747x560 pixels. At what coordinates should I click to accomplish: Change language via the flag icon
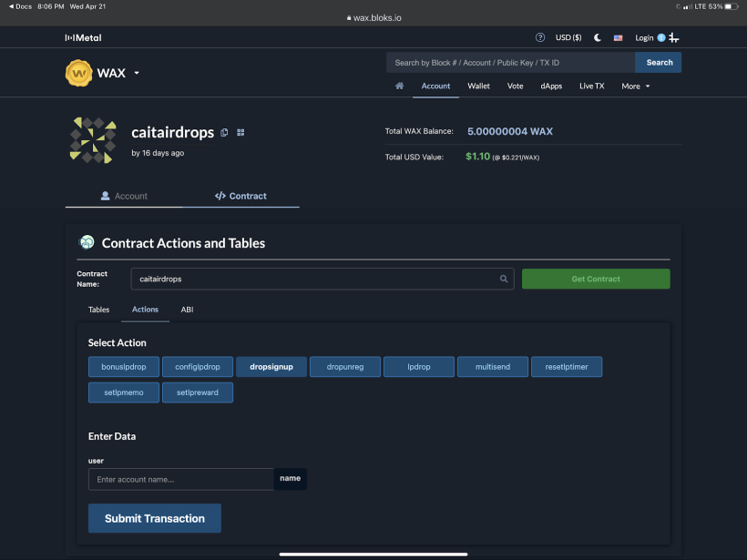[618, 38]
